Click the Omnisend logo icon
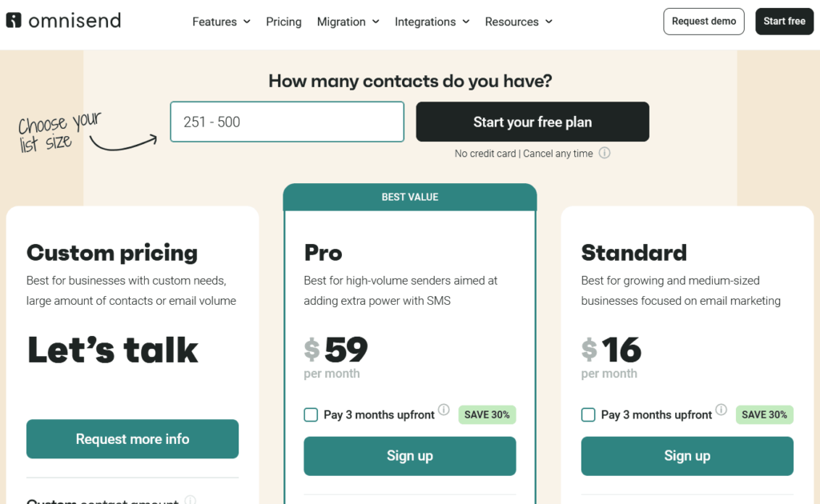The height and width of the screenshot is (504, 820). tap(14, 20)
